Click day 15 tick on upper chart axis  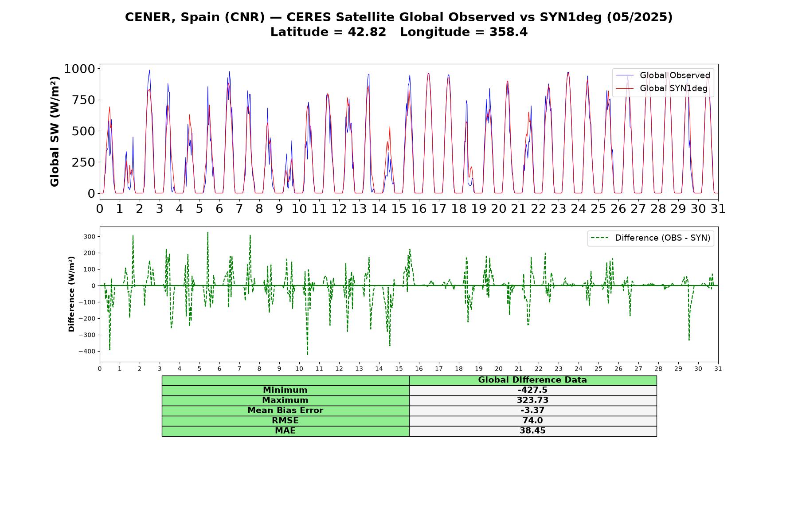click(399, 208)
